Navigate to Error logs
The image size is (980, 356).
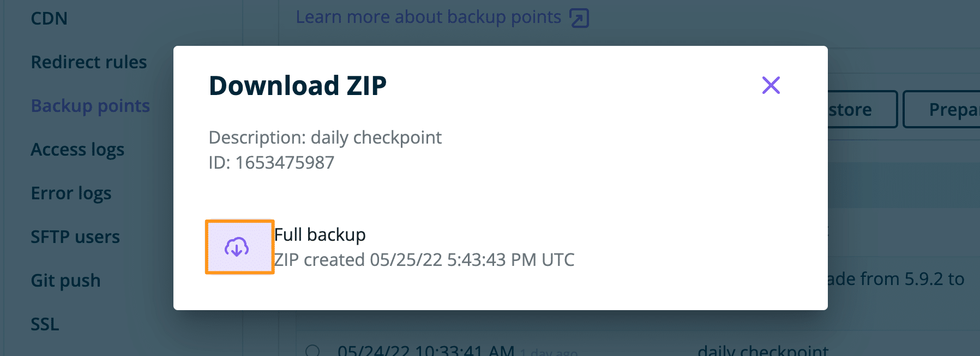[71, 193]
